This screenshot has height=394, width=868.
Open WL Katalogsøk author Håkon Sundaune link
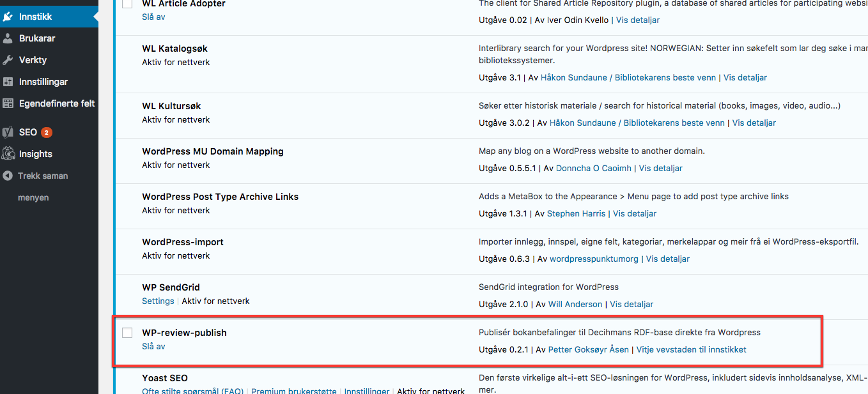[x=628, y=77]
